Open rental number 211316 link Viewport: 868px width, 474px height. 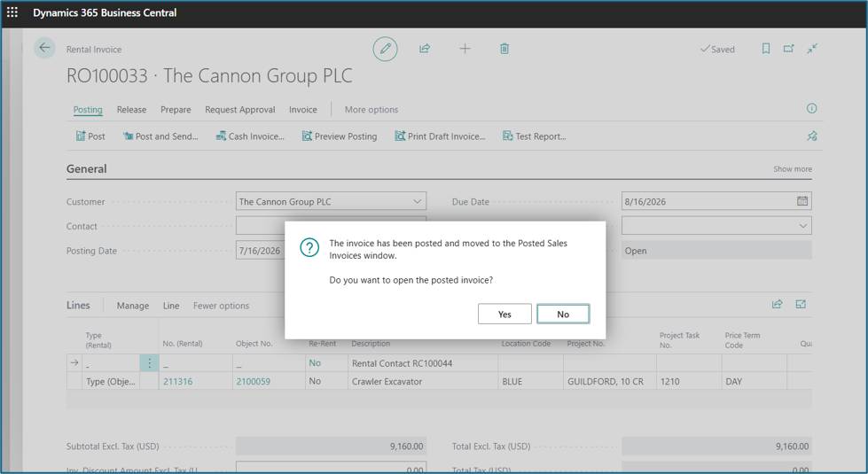177,381
